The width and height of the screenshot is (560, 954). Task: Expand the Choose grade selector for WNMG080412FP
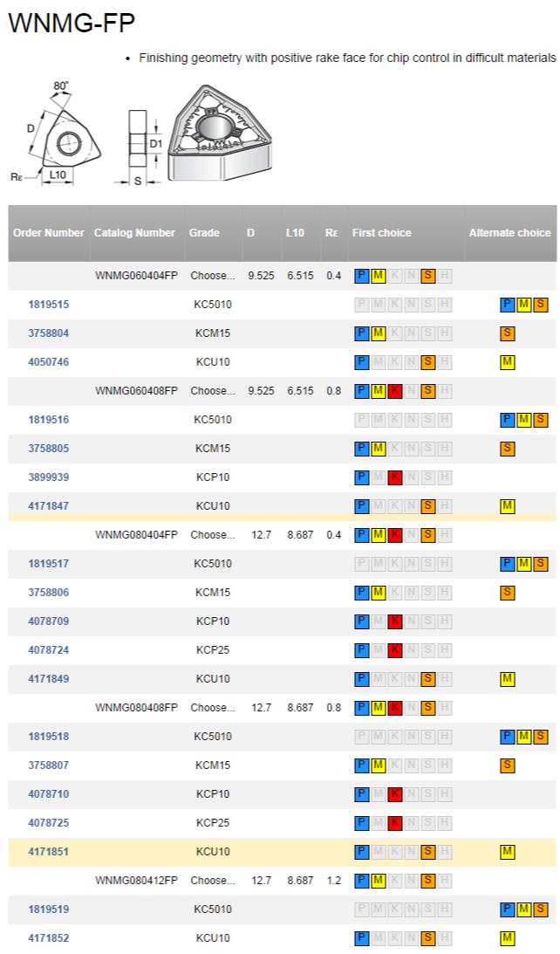pyautogui.click(x=213, y=881)
